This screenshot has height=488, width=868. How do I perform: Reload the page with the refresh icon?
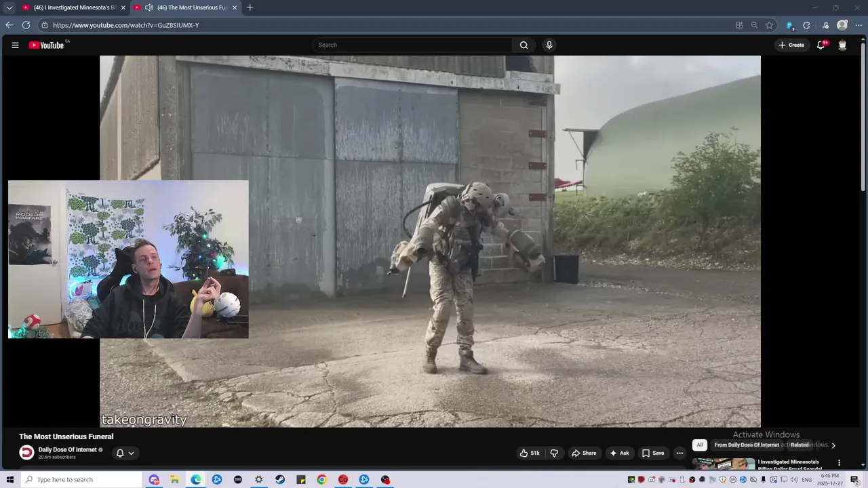(26, 25)
